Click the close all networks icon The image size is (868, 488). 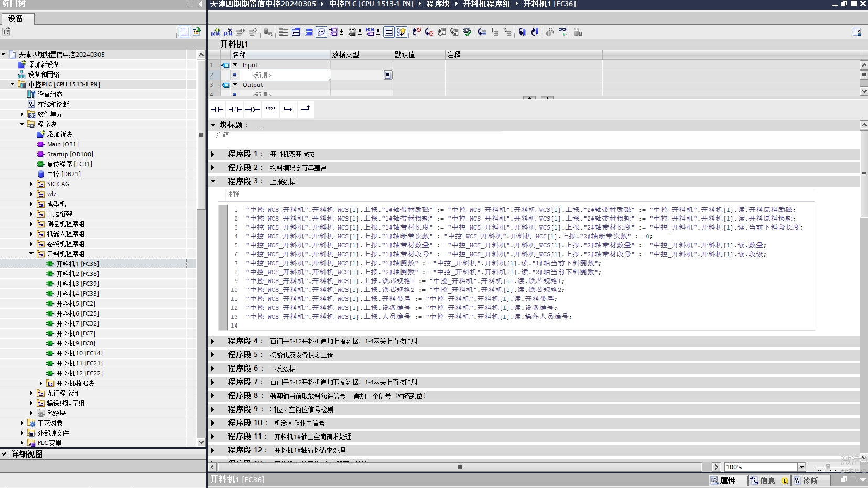click(x=309, y=32)
